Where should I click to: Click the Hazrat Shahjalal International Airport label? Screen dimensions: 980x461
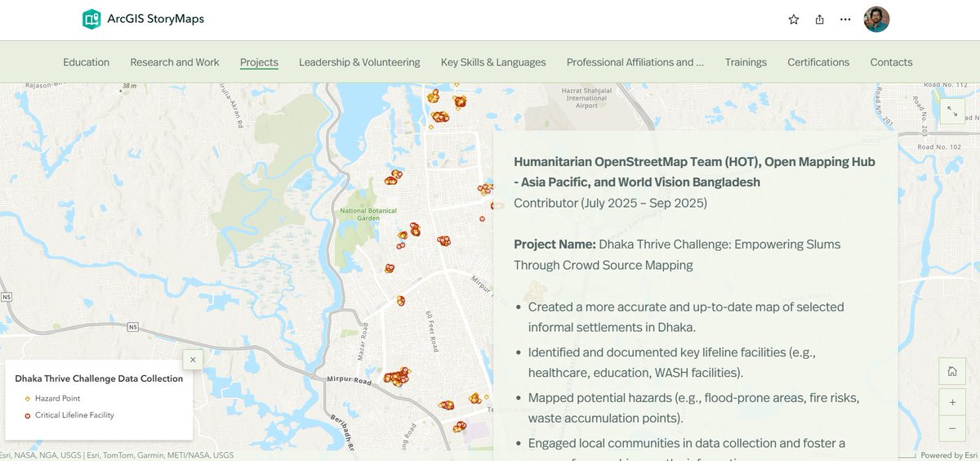[586, 97]
